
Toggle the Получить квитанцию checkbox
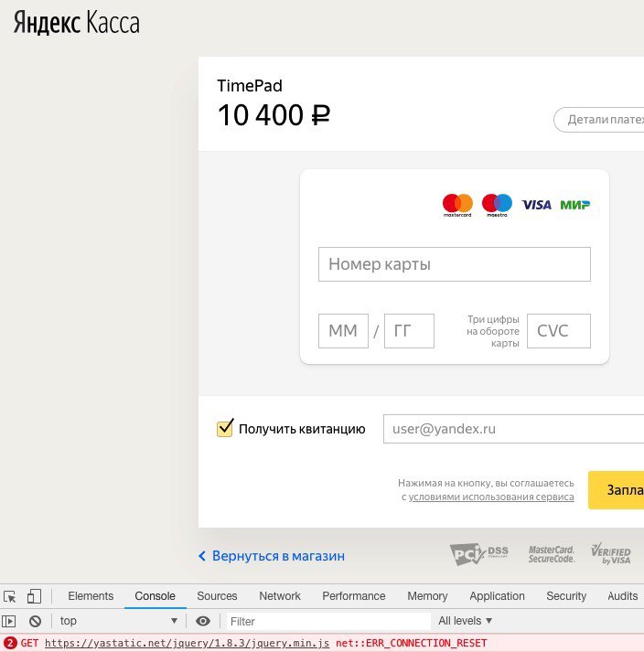coord(225,428)
